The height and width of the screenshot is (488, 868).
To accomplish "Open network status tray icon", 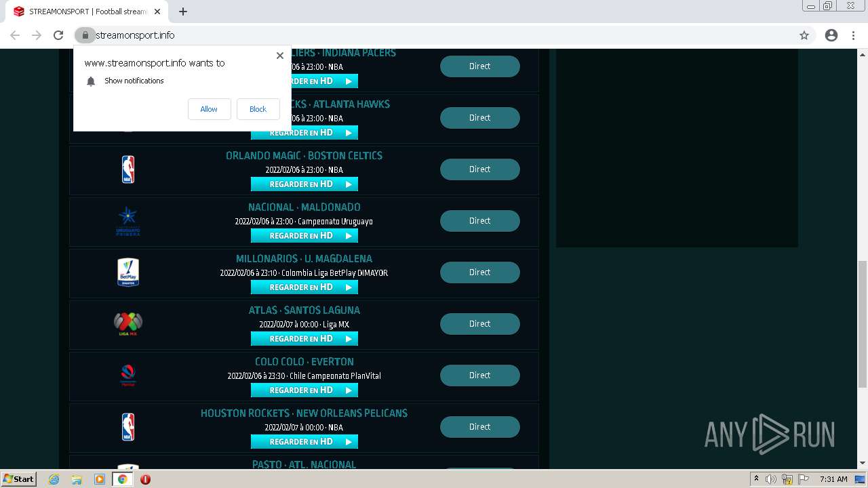I will (x=787, y=479).
